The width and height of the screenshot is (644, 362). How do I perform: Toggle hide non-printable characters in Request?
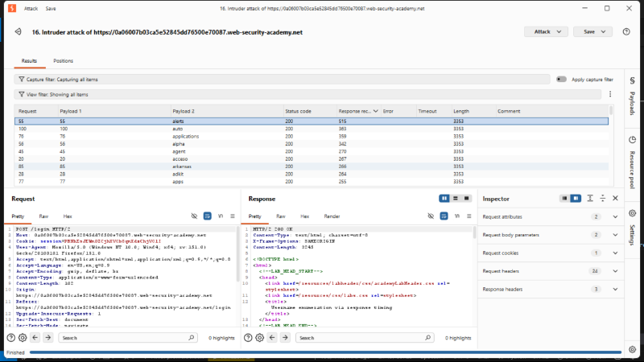[x=194, y=216]
